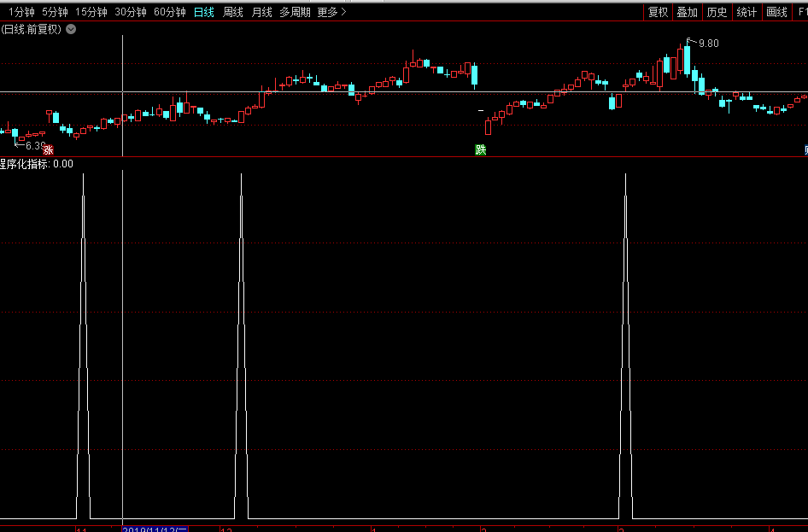Image resolution: width=808 pixels, height=532 pixels.
Task: Open the 历史 history button
Action: 717,12
